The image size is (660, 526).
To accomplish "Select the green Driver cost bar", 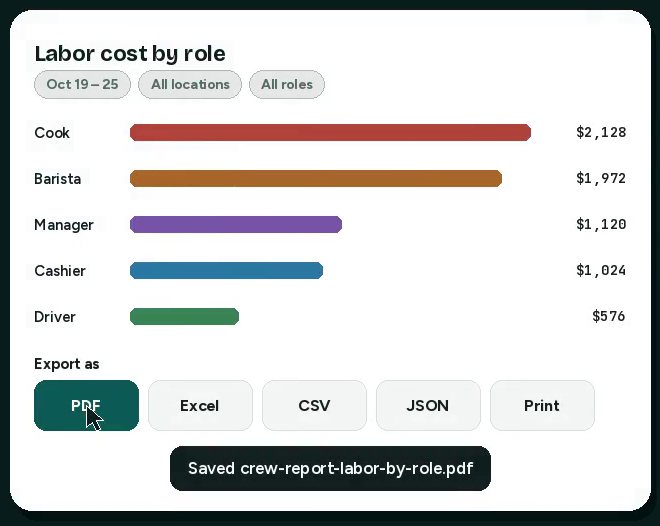I will 184,316.
